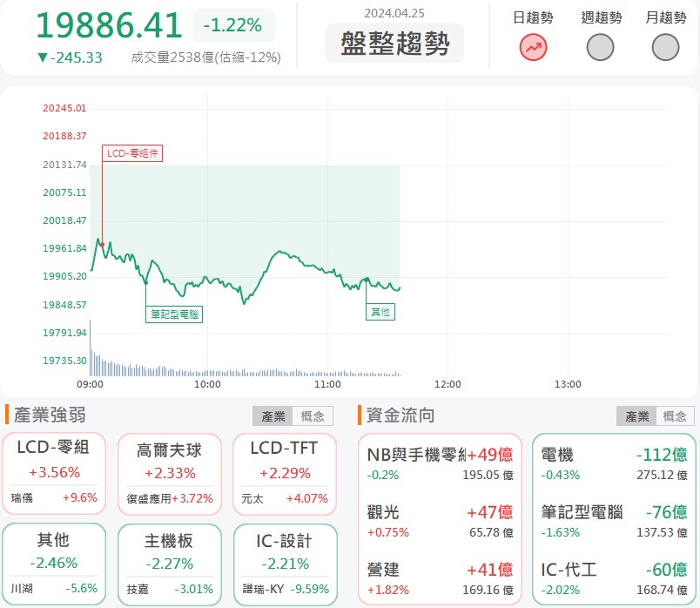This screenshot has height=608, width=700.
Task: Click 電機 -112億 outflow row
Action: [x=614, y=463]
